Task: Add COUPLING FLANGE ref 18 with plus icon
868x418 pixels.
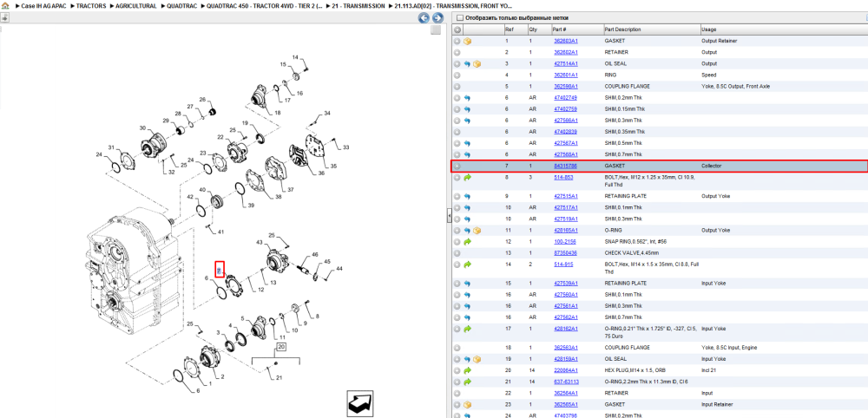Action: coord(457,348)
